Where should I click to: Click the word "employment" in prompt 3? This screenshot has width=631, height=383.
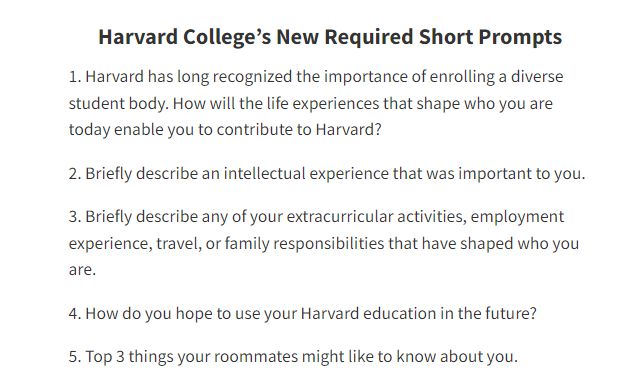[x=517, y=217]
